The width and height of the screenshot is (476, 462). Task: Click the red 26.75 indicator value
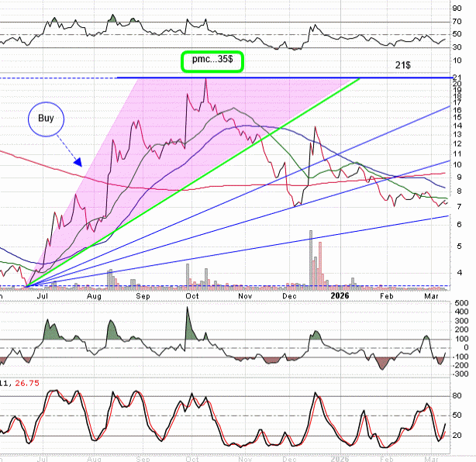(27, 382)
